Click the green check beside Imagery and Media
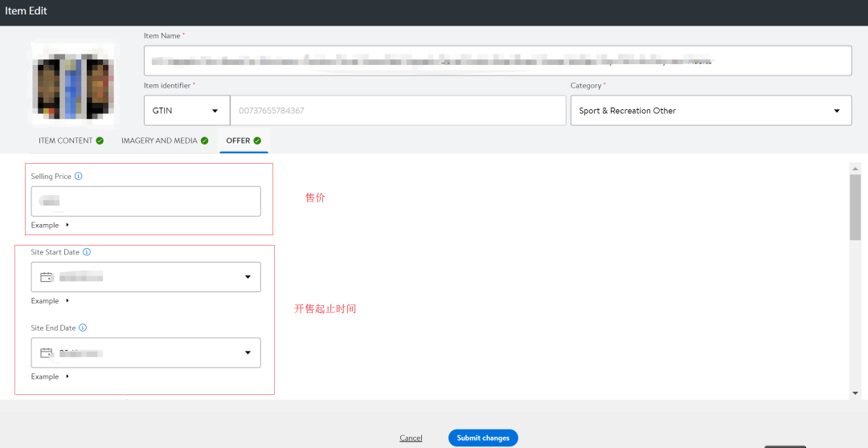 (x=204, y=141)
